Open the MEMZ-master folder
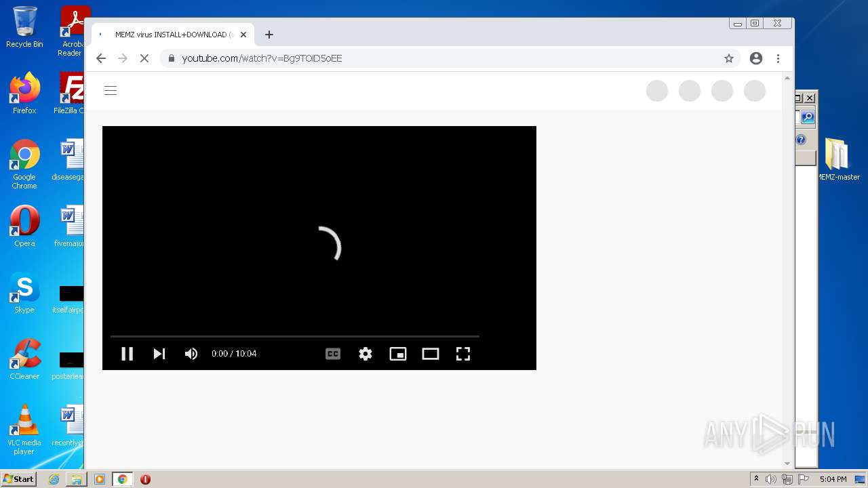The height and width of the screenshot is (488, 868). coord(838,159)
